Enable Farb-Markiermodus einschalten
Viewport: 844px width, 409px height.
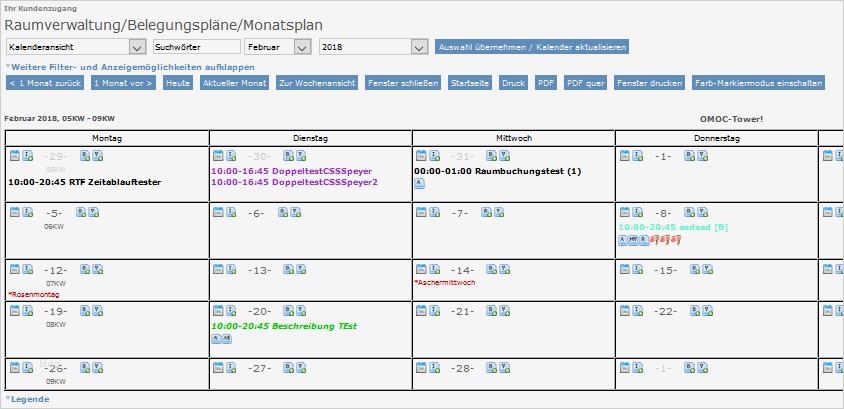(x=758, y=83)
